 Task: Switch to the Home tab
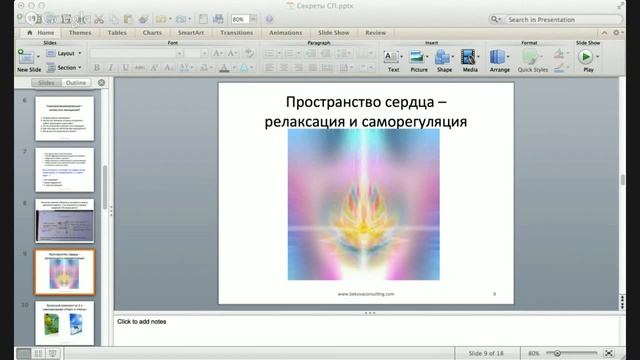coord(41,33)
